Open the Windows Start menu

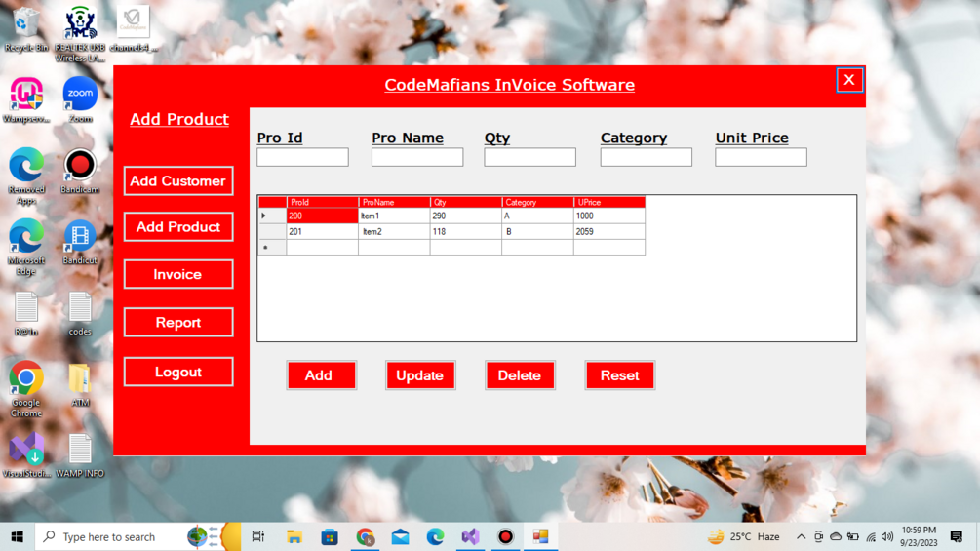click(x=17, y=536)
